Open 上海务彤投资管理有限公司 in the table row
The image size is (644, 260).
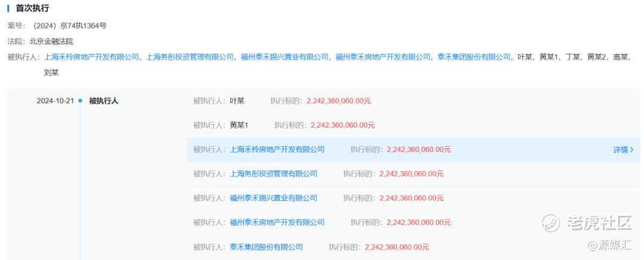pyautogui.click(x=274, y=174)
